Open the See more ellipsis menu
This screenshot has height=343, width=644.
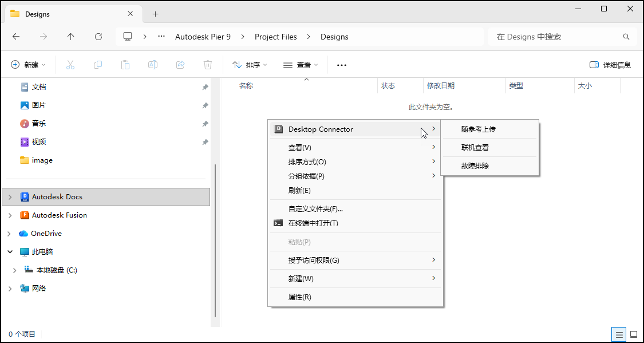point(342,65)
